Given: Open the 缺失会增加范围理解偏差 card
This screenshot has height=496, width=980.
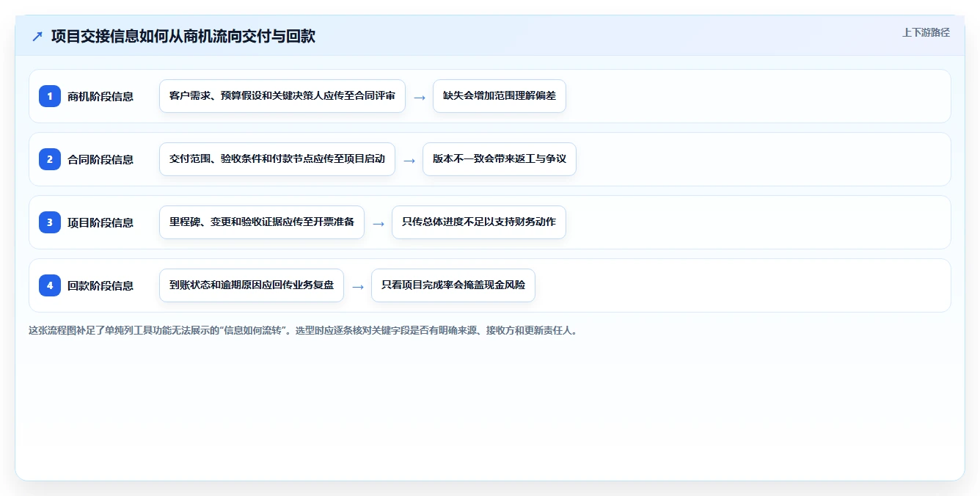Looking at the screenshot, I should (500, 96).
